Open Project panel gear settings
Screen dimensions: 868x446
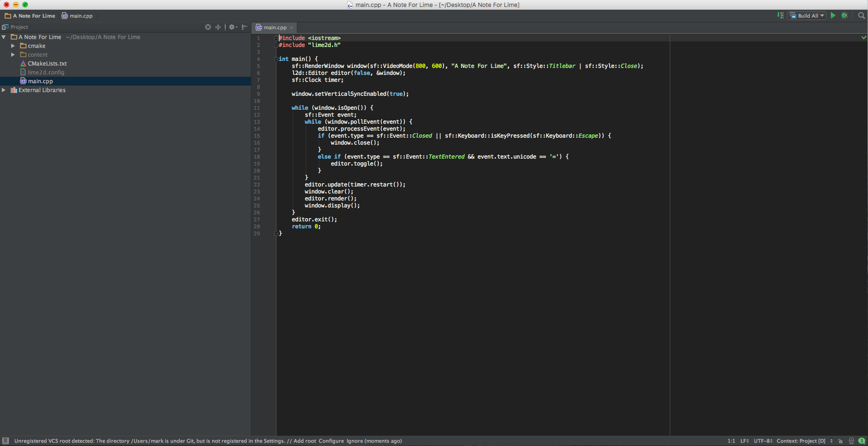(233, 27)
